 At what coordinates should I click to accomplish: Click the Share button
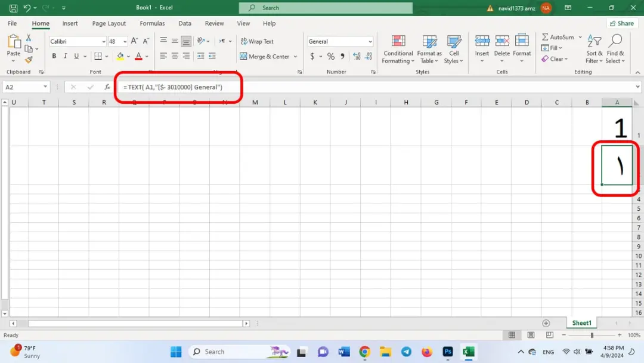[622, 23]
